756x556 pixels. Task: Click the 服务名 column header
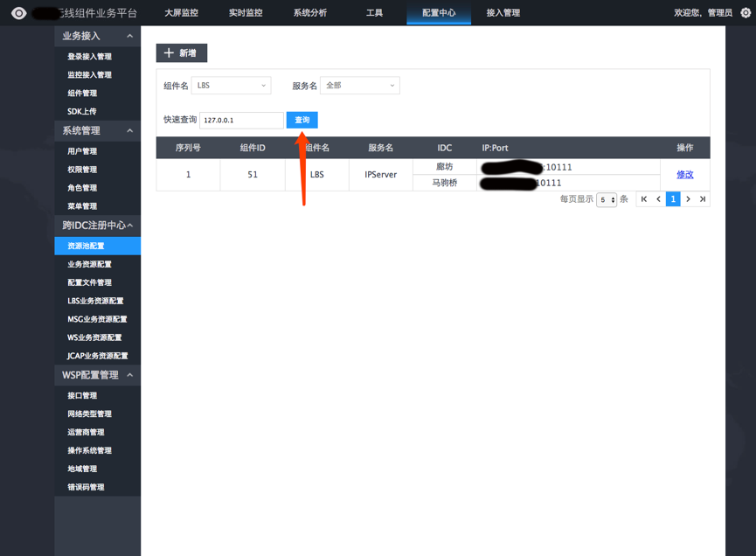[381, 148]
